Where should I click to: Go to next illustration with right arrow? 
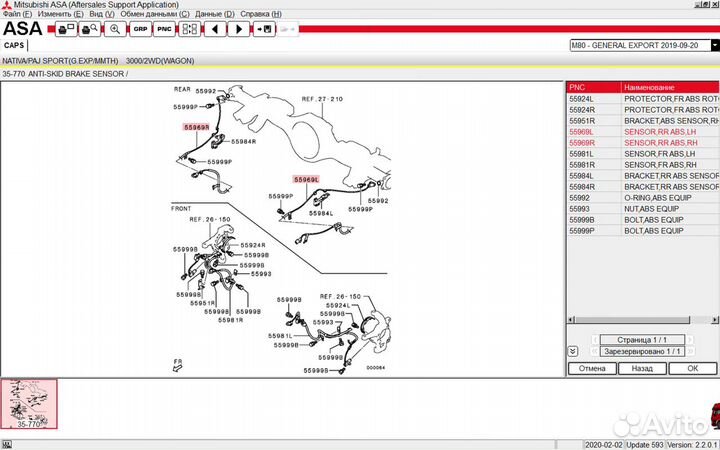coord(239,30)
